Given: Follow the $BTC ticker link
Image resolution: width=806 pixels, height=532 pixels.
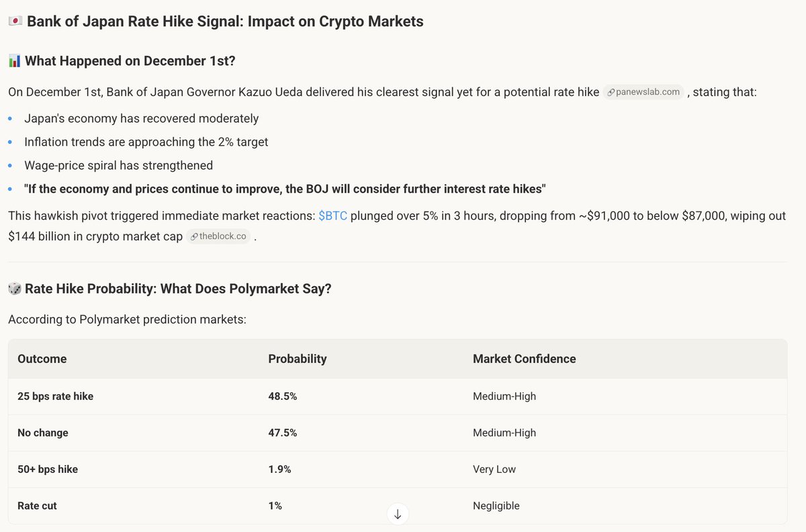Looking at the screenshot, I should click(x=332, y=216).
